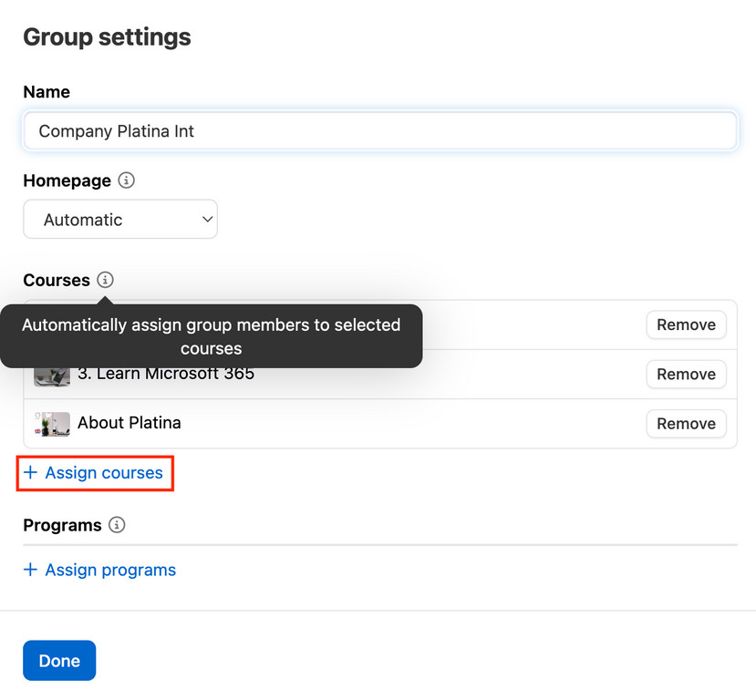The image size is (756, 700).
Task: Click the plus icon before Assign programs
Action: pyautogui.click(x=31, y=570)
